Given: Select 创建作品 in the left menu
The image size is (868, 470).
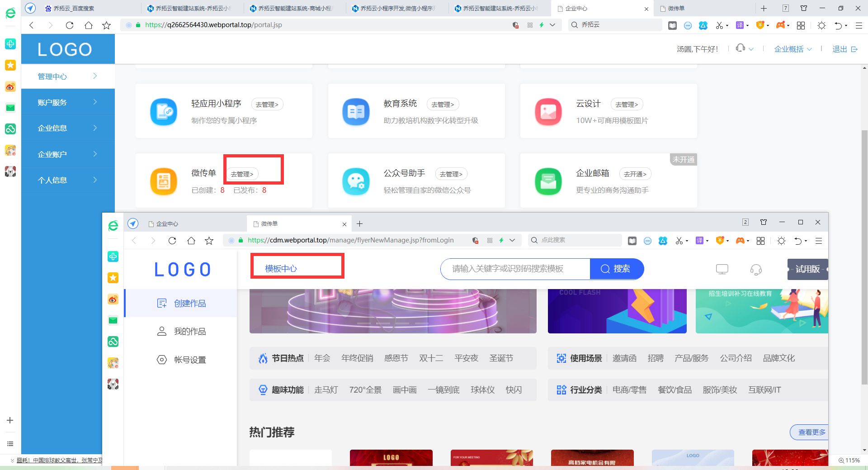Looking at the screenshot, I should pos(181,304).
